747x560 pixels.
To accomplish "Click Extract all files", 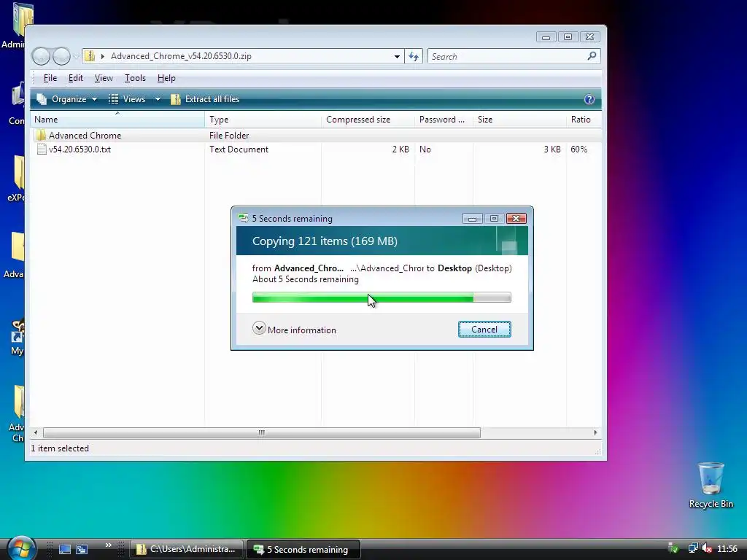I will pyautogui.click(x=205, y=99).
